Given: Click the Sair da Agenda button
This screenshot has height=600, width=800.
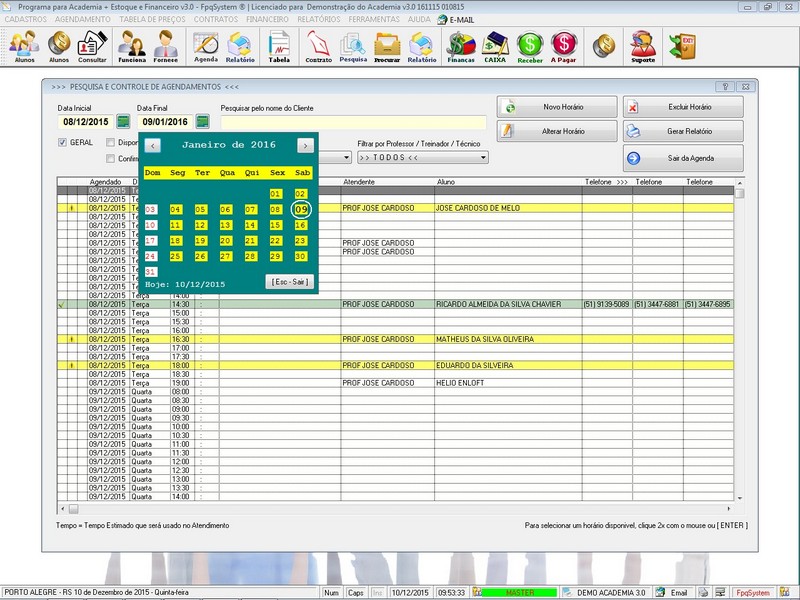Looking at the screenshot, I should [x=683, y=158].
